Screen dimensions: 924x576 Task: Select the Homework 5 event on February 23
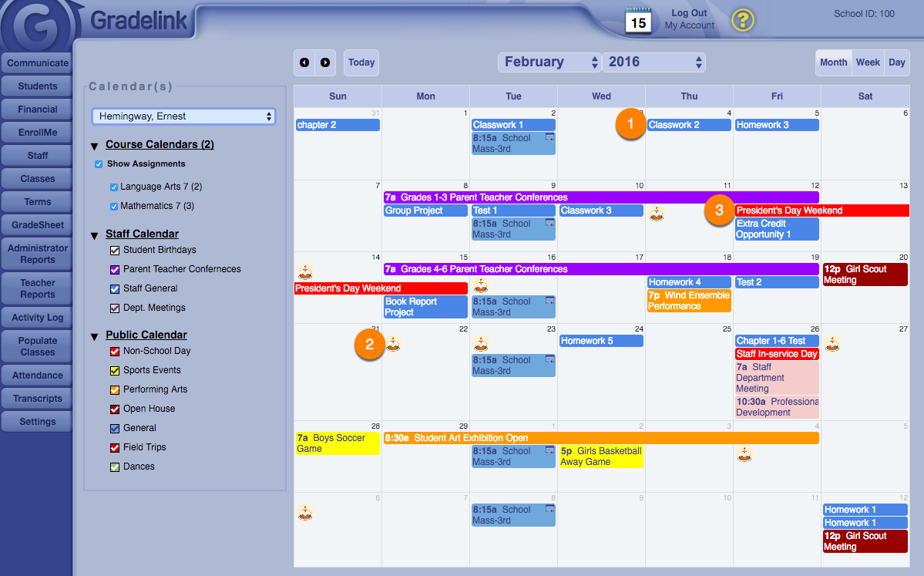(x=600, y=340)
